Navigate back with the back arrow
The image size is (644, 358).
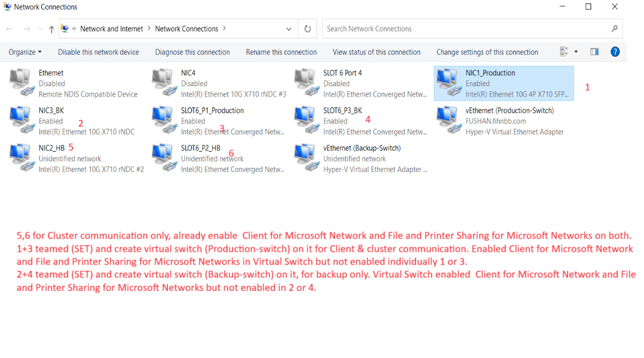pyautogui.click(x=9, y=29)
